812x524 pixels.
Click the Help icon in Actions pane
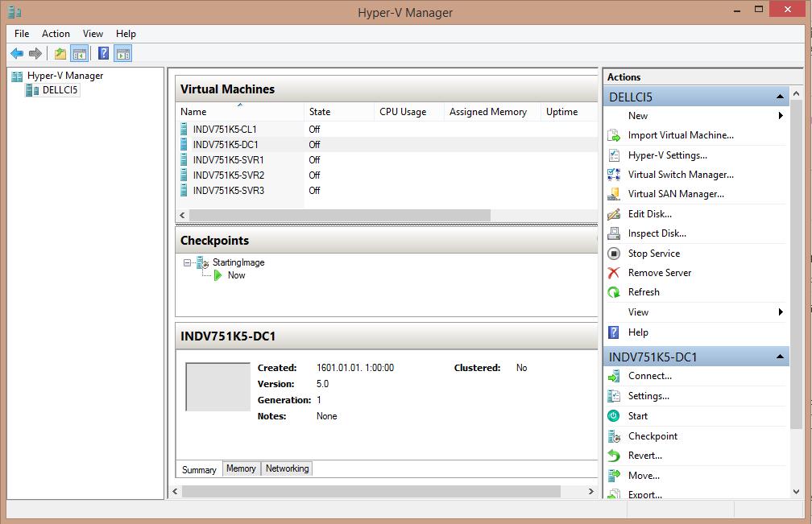[614, 332]
